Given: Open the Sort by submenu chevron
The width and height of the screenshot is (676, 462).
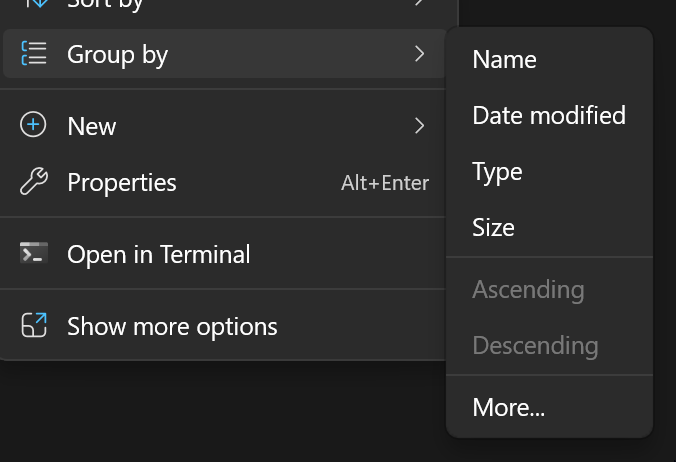Looking at the screenshot, I should pyautogui.click(x=420, y=4).
